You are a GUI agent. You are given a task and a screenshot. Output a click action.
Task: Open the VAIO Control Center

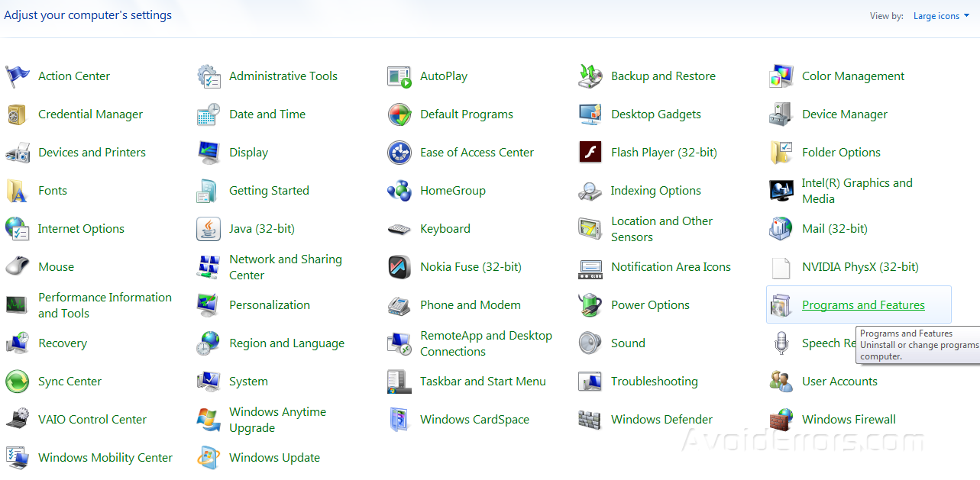(x=92, y=419)
